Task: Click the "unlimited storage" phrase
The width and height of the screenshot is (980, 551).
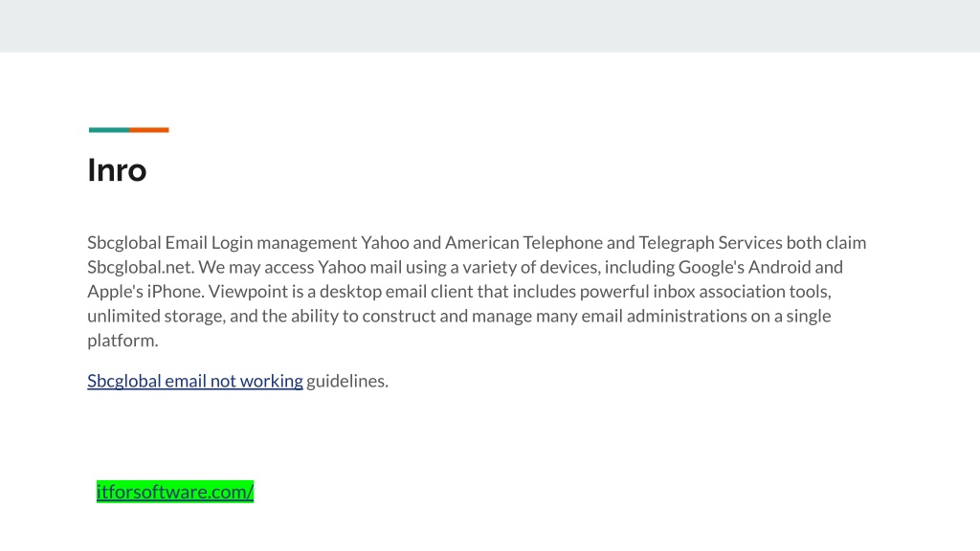Action: click(155, 316)
